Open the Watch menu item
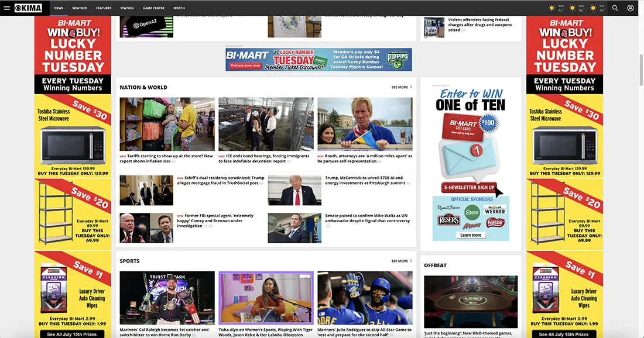Screen dimensions: 644x338 click(179, 8)
